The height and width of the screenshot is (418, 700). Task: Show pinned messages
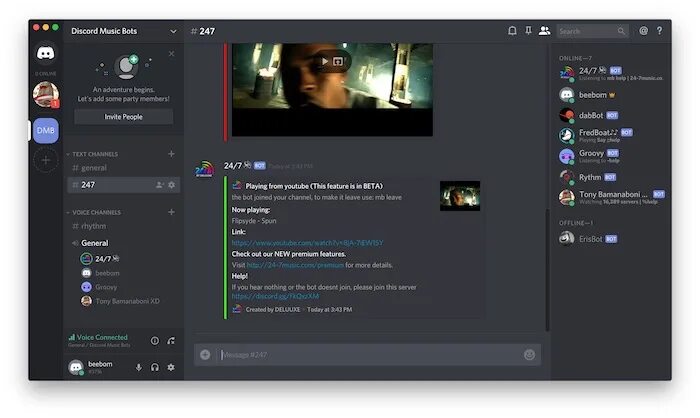coord(528,31)
